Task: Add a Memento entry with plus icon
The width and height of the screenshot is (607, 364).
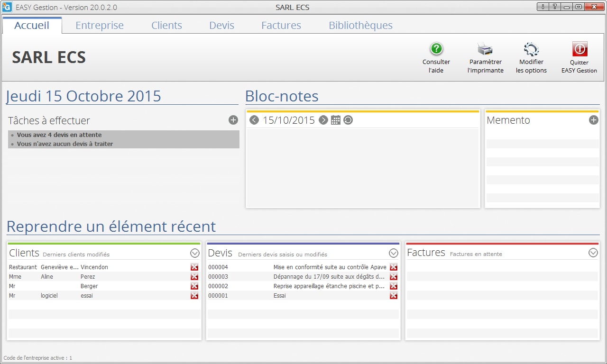Action: tap(593, 120)
